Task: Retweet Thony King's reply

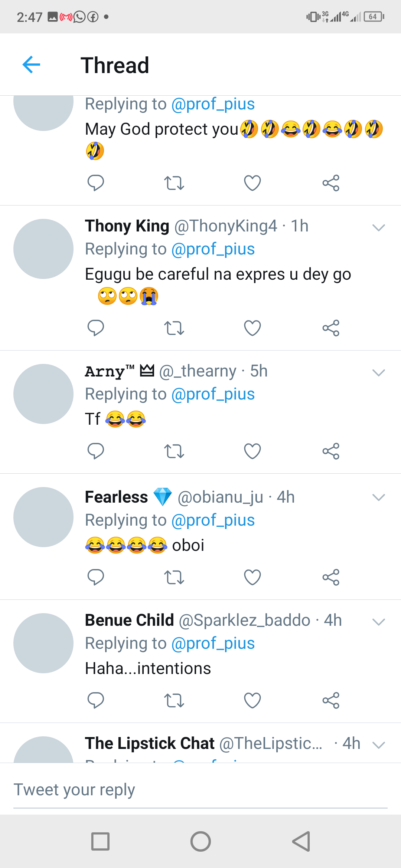Action: (x=174, y=328)
